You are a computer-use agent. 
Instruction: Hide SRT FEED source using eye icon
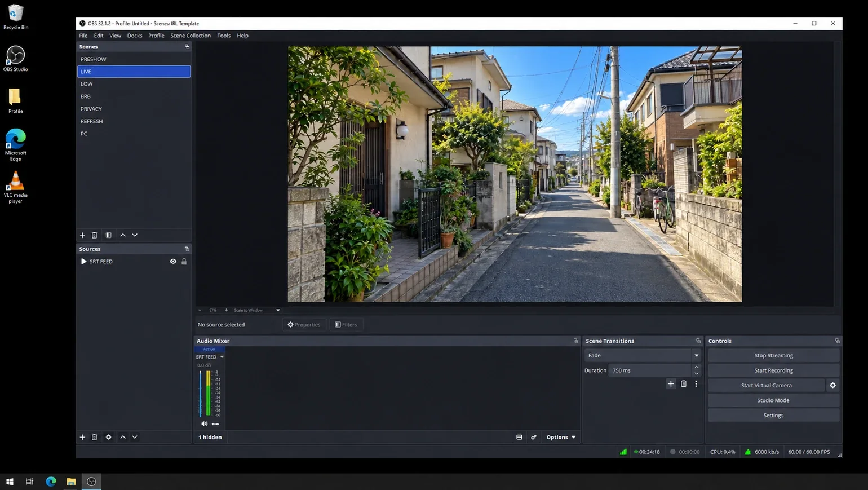(x=173, y=262)
